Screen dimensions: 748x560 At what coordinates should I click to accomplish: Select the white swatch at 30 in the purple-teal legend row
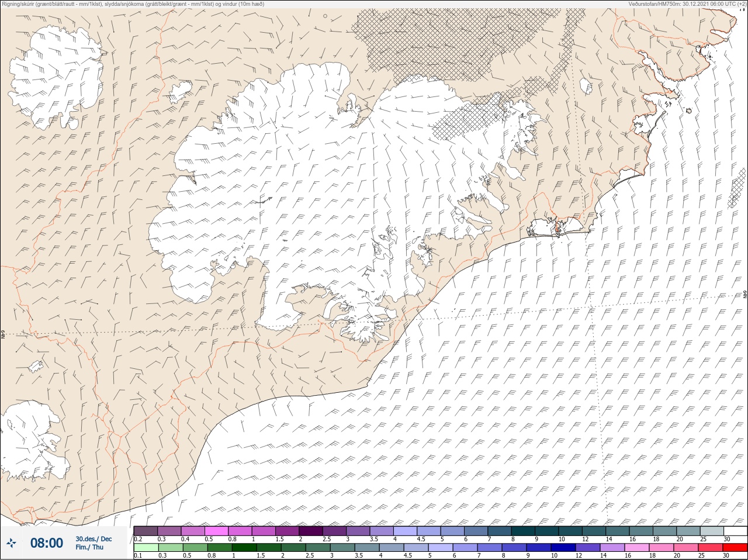tap(736, 530)
